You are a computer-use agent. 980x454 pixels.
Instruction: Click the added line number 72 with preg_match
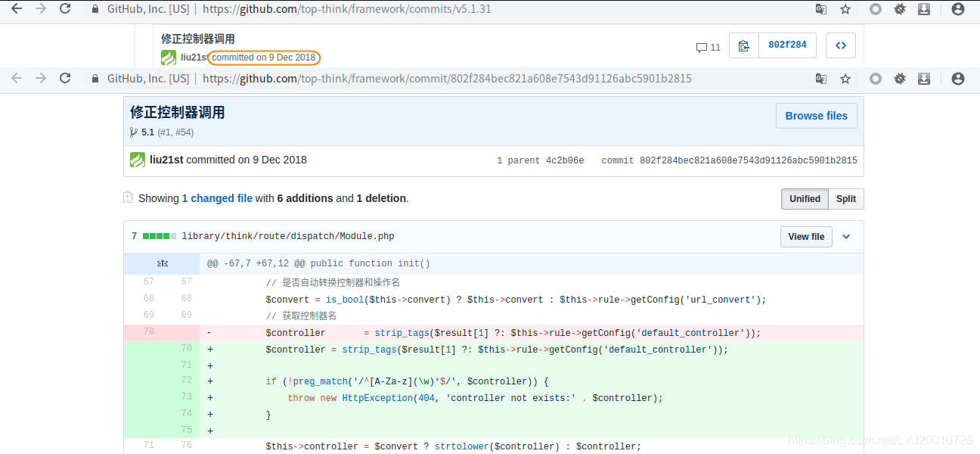(186, 381)
